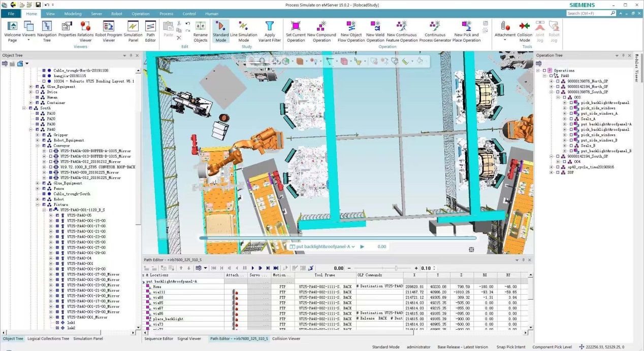644x351 pixels.
Task: Click the Save icon in quick access toolbar
Action: pyautogui.click(x=38, y=5)
